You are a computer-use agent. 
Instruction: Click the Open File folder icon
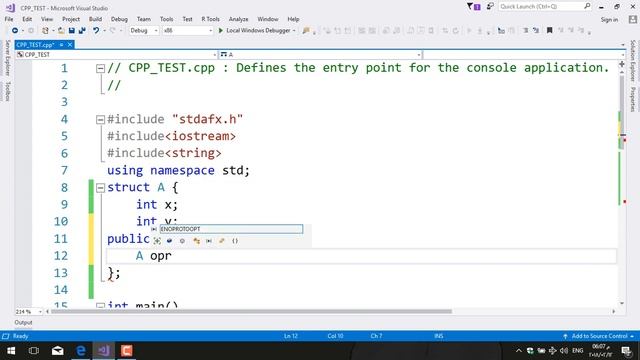coord(61,31)
